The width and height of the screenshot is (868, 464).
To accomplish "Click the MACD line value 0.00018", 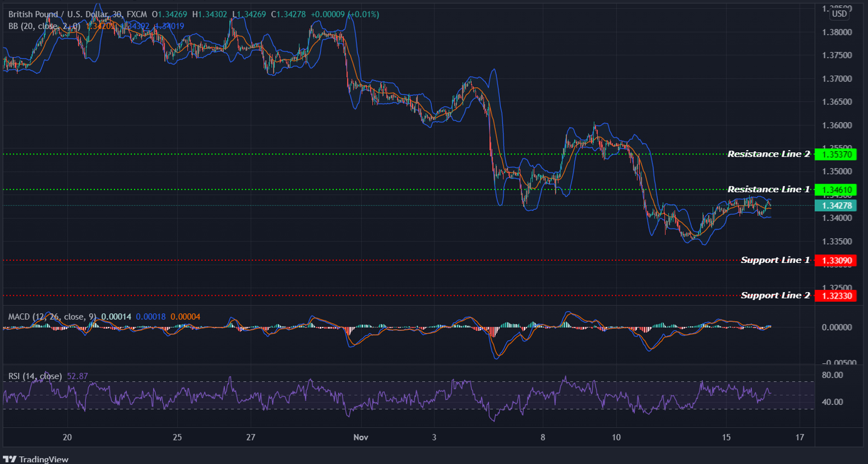I will 151,317.
